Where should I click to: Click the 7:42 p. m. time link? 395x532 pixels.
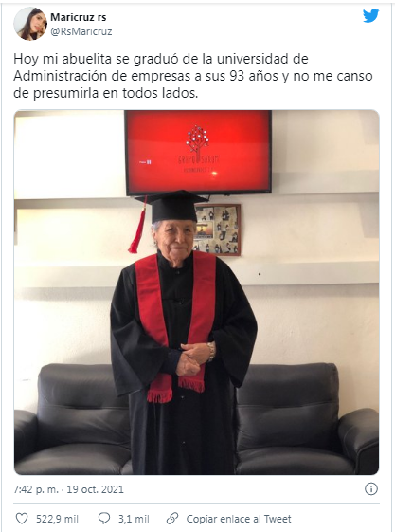pos(36,489)
